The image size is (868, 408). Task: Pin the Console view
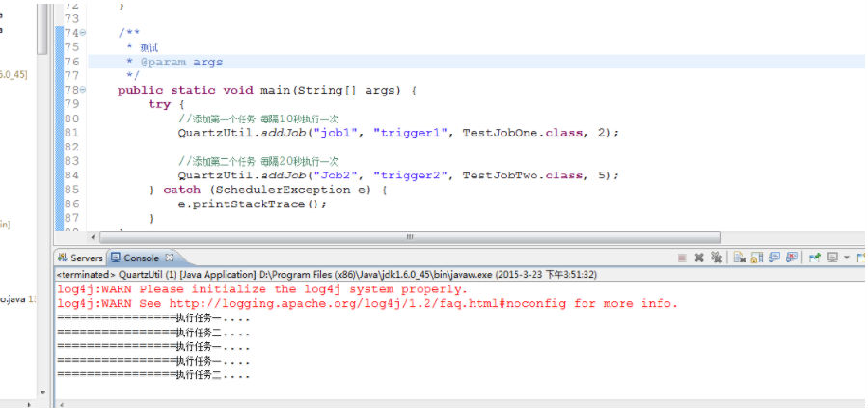point(814,258)
